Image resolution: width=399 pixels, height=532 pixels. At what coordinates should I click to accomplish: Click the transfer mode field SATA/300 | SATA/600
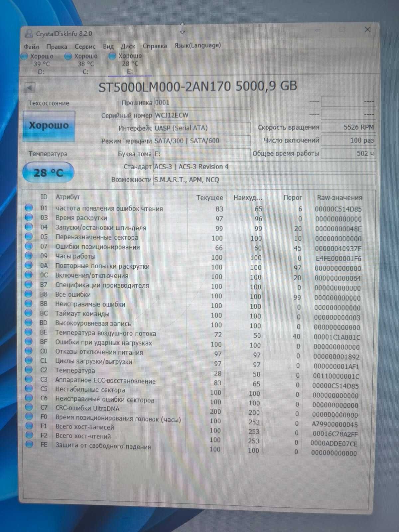coord(202,141)
